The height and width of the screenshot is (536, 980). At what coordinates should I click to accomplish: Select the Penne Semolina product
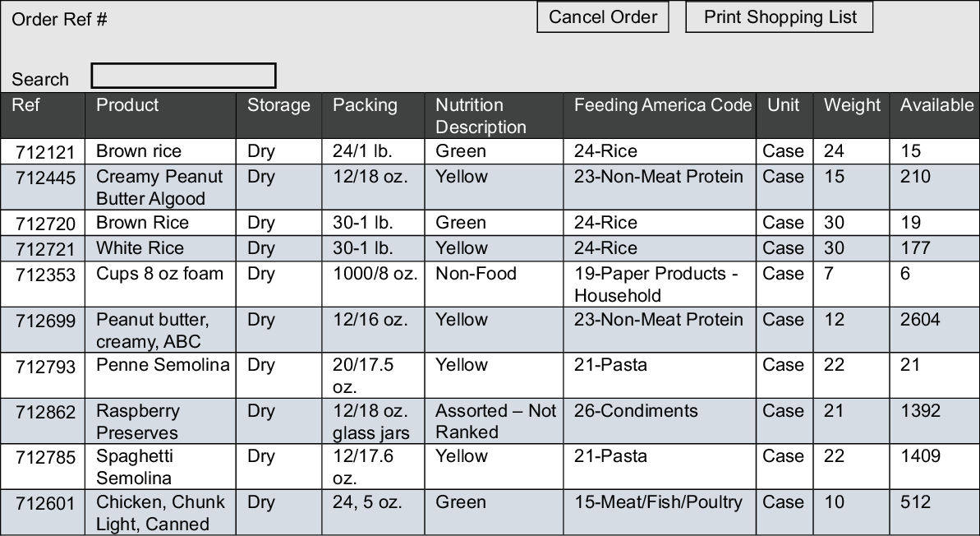163,365
